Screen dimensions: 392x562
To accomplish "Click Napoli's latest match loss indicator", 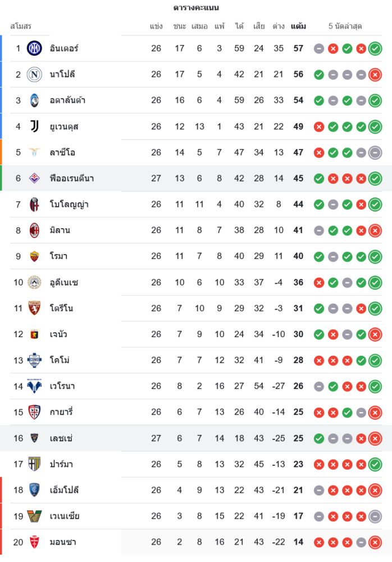I will (x=375, y=74).
